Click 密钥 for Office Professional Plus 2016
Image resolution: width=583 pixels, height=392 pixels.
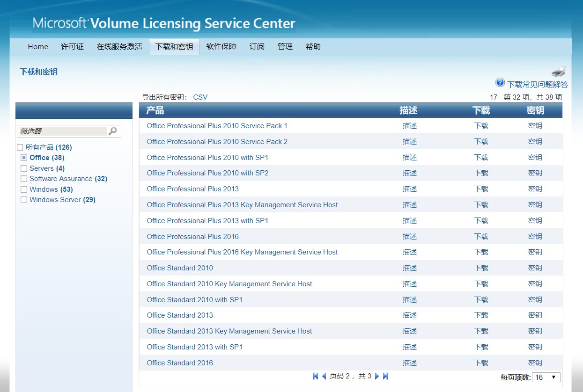[535, 236]
